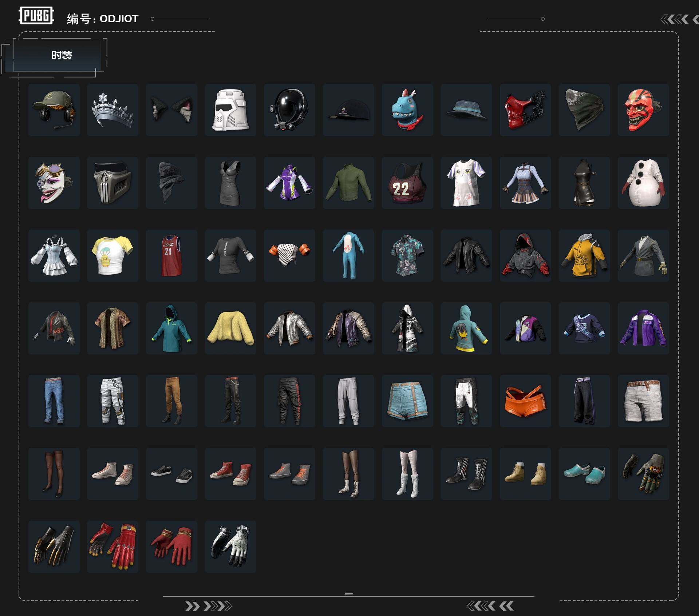Select the white robot helmet
699x616 pixels.
point(230,110)
